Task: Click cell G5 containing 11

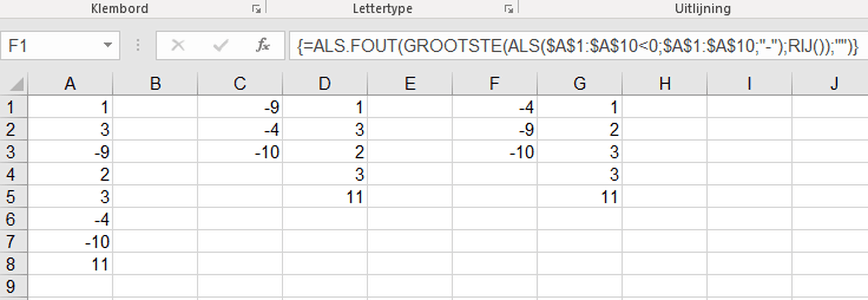Action: (x=579, y=197)
